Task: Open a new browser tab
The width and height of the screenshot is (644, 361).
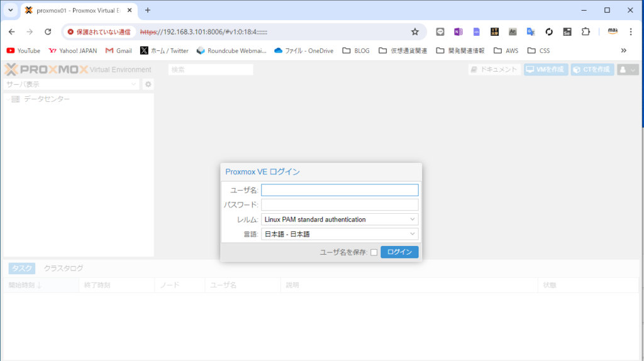Action: 148,10
